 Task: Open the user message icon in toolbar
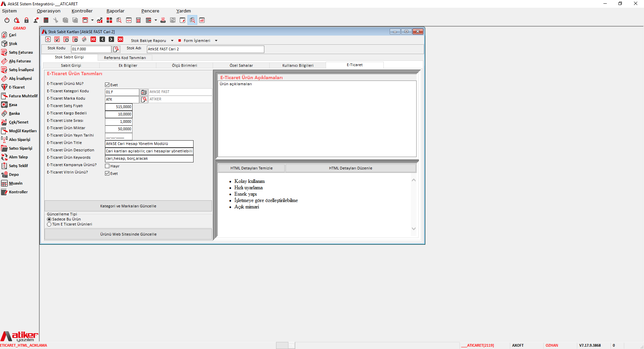36,20
